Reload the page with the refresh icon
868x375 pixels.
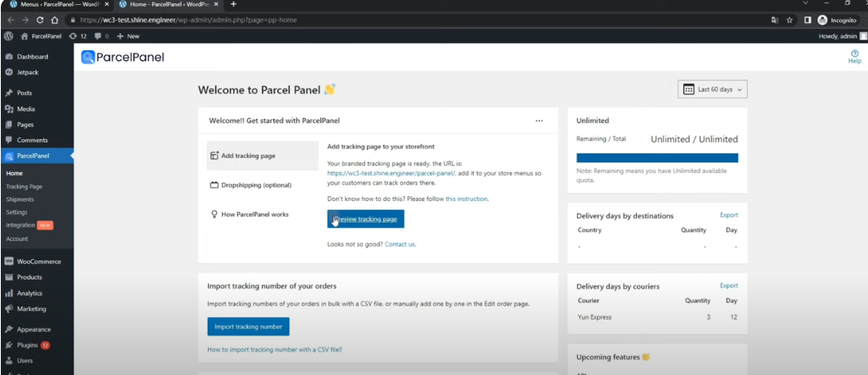click(40, 20)
